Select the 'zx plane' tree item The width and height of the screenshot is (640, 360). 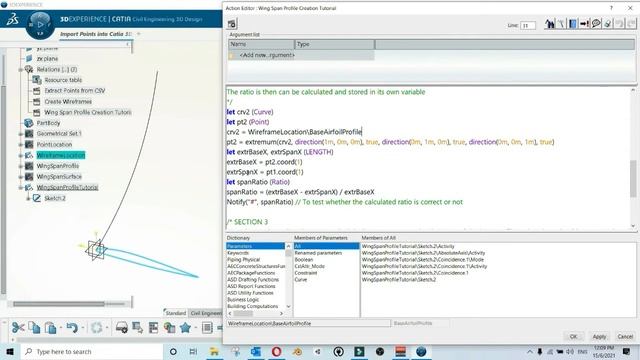click(x=47, y=59)
